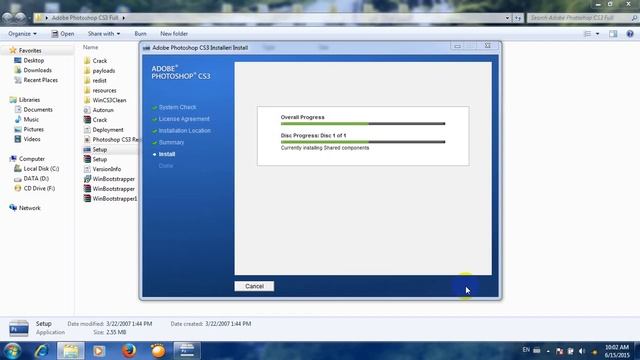Select the redist folder icon

(87, 80)
